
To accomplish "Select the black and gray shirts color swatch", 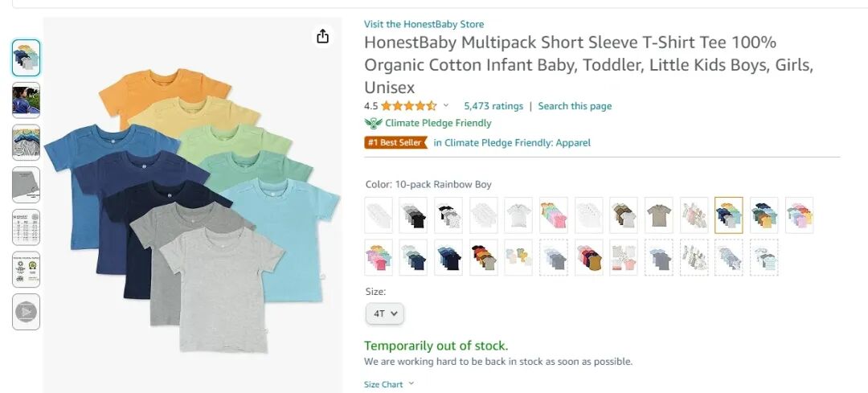I will [413, 215].
